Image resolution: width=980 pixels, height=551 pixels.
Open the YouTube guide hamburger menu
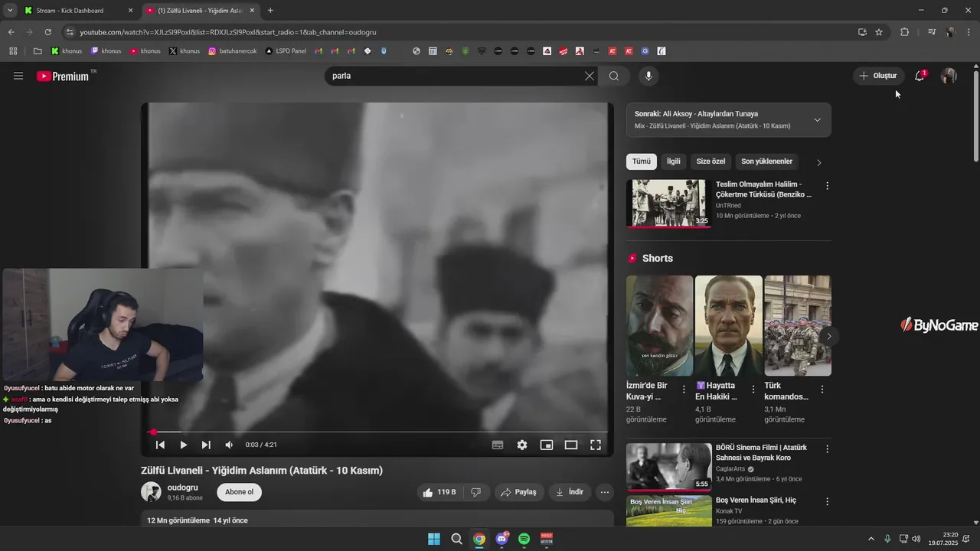coord(18,76)
